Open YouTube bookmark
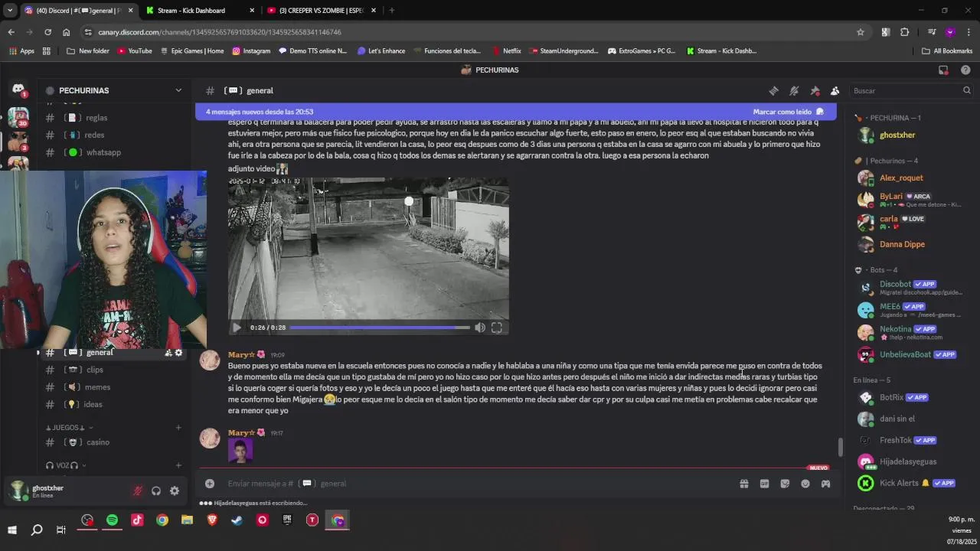 [x=135, y=51]
